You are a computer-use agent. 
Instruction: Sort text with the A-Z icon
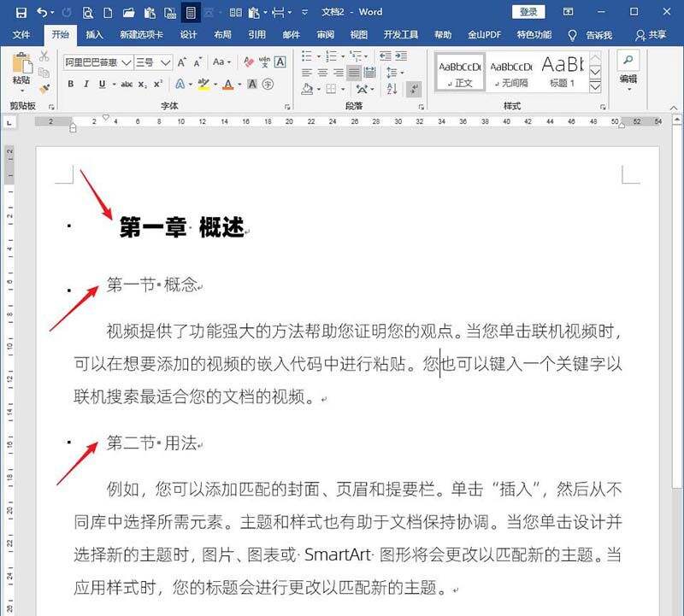coord(392,89)
